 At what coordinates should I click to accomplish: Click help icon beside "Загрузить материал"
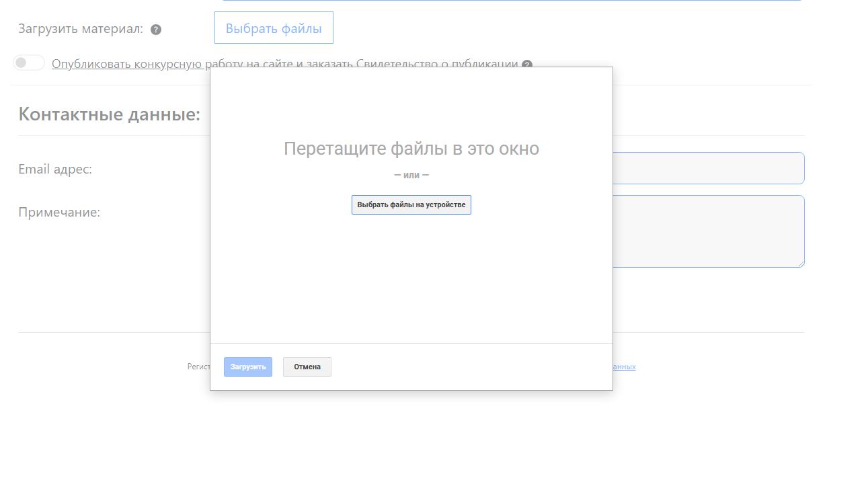156,30
